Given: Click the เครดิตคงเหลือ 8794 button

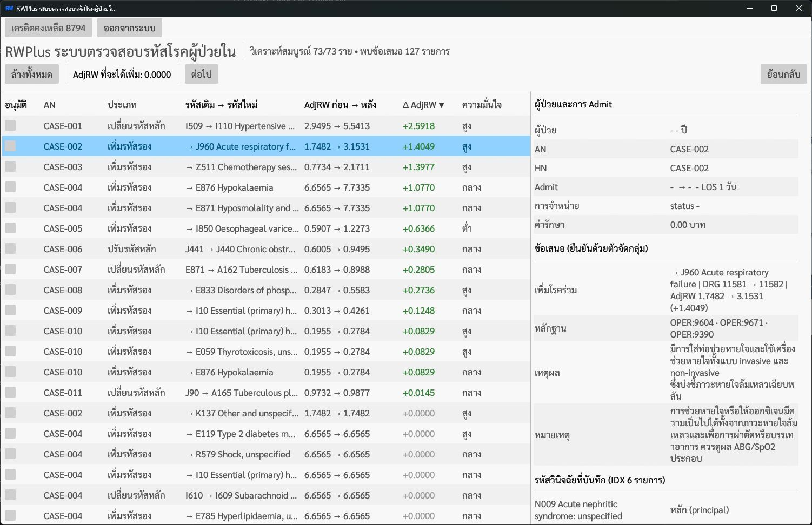Looking at the screenshot, I should pyautogui.click(x=48, y=28).
